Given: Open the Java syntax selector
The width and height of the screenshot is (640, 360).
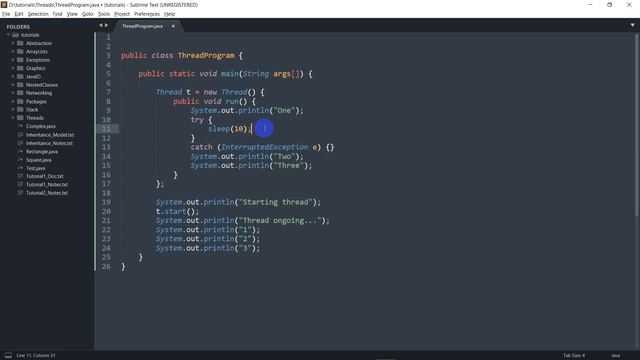Looking at the screenshot, I should [x=616, y=356].
